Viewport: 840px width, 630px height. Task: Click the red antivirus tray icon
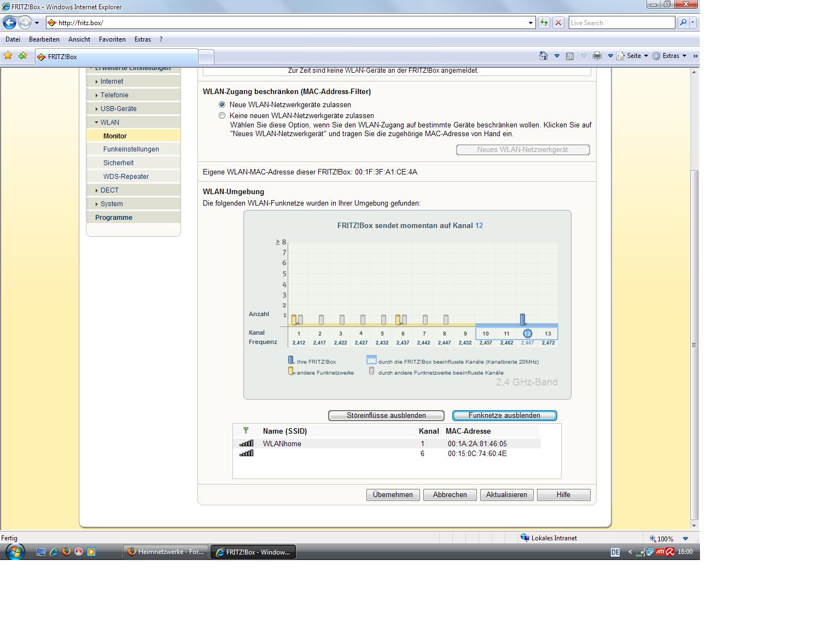point(669,552)
